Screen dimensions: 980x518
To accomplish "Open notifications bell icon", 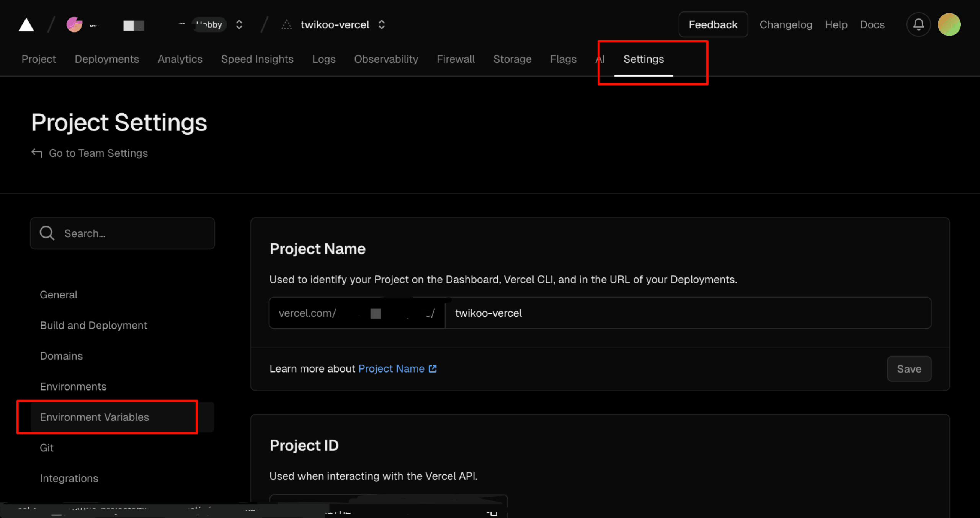I will coord(918,24).
